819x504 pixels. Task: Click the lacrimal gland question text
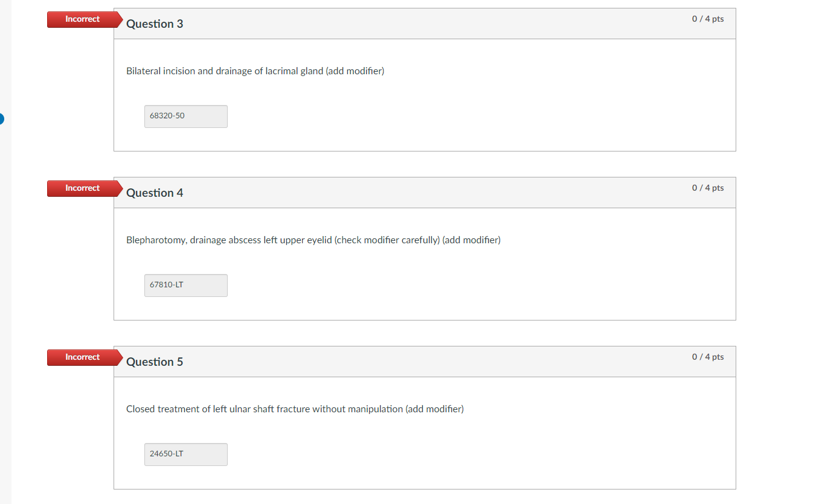pyautogui.click(x=255, y=71)
